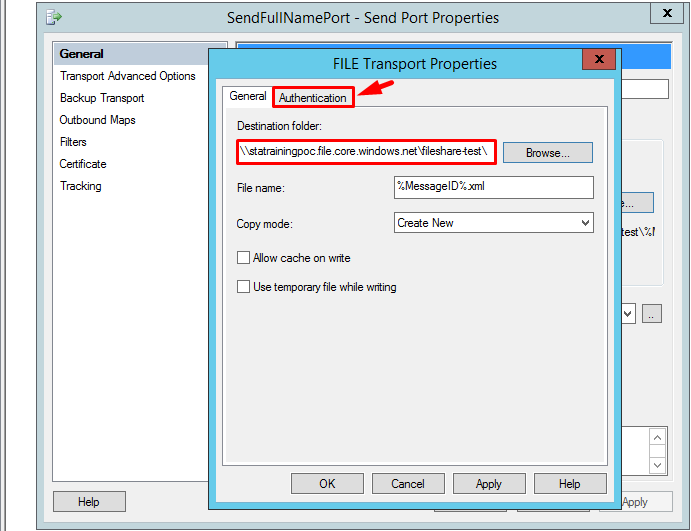Viewport: 691px width, 531px height.
Task: Click Apply in the transport dialog
Action: coord(488,484)
